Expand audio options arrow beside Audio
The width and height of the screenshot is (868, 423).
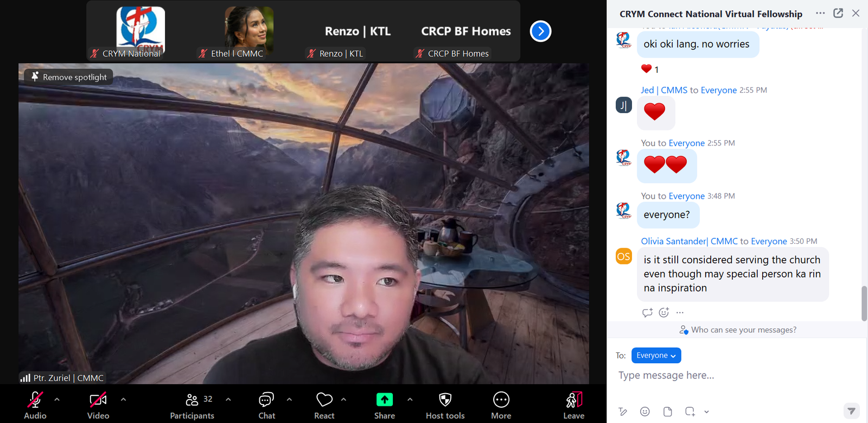pos(57,400)
